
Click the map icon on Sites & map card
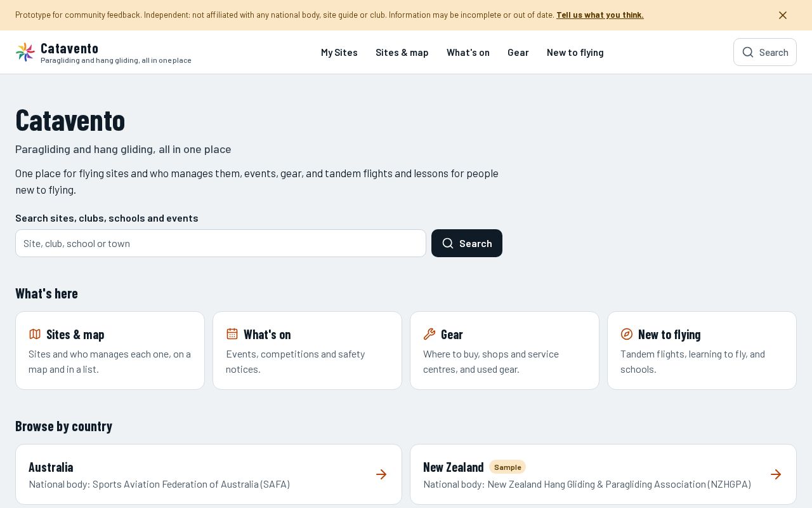click(x=35, y=334)
